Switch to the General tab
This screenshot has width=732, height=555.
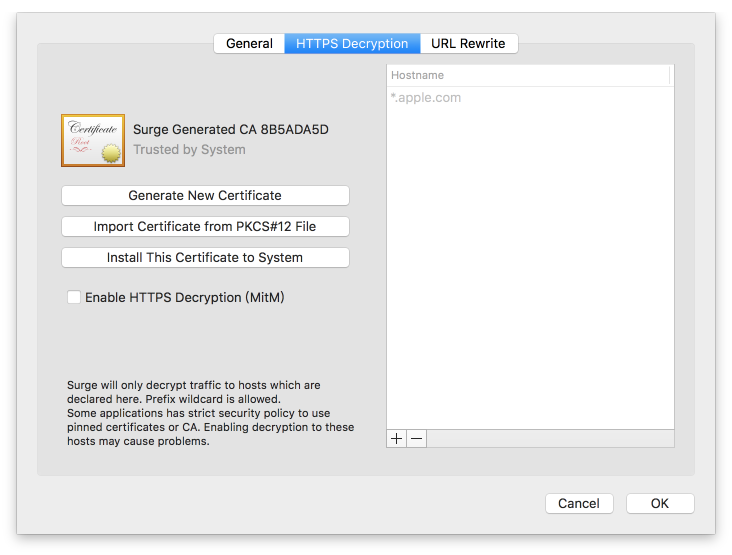tap(249, 43)
